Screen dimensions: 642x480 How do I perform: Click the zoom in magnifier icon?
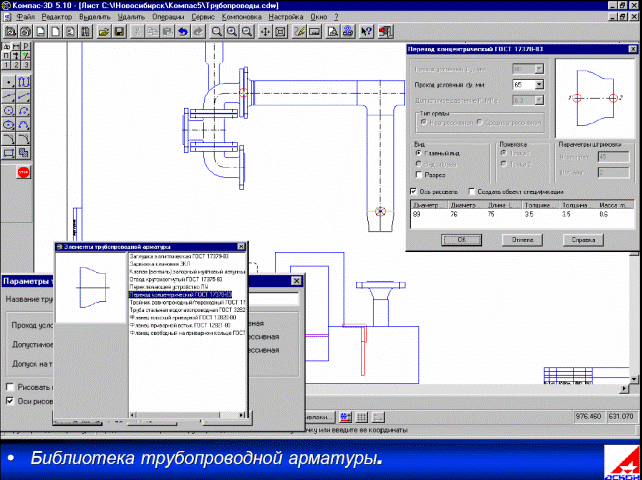click(232, 32)
